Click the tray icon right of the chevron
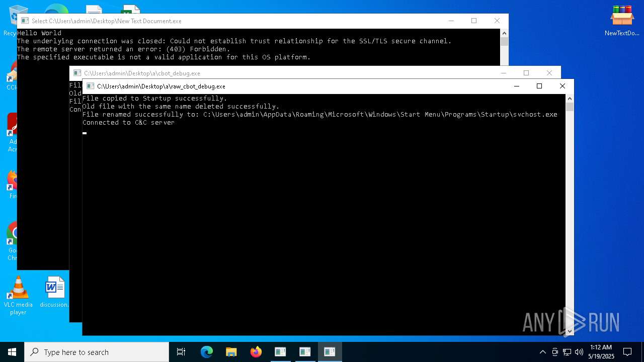This screenshot has height=362, width=644. click(555, 352)
